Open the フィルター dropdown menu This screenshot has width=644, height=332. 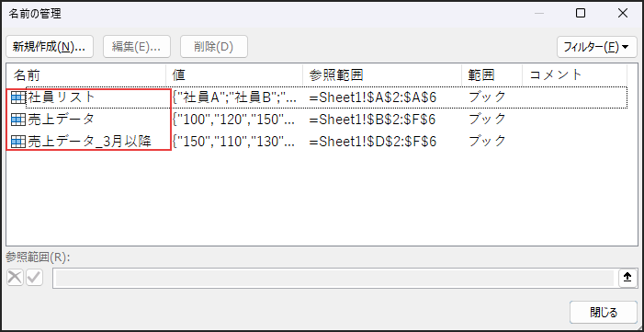597,47
